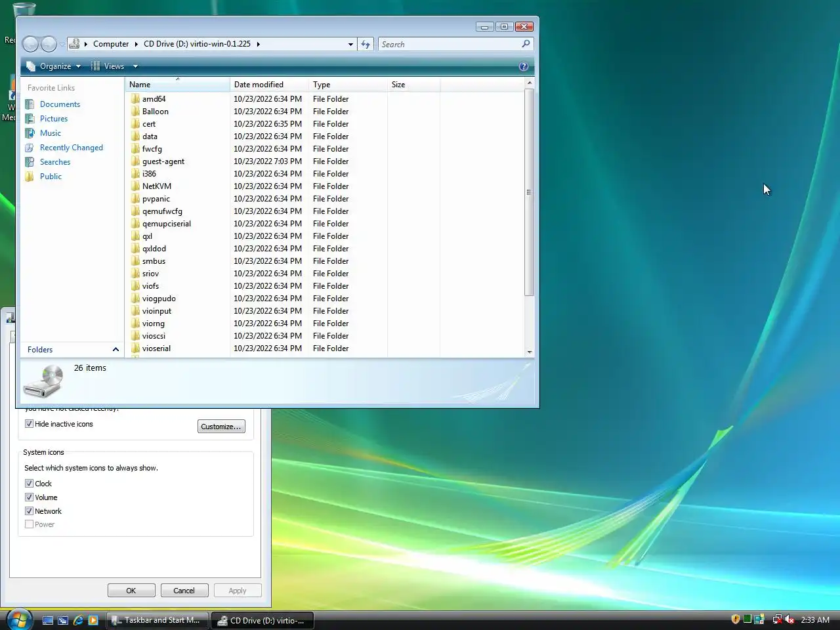The height and width of the screenshot is (630, 840).
Task: Click the CD drive icon in details pane
Action: pos(44,382)
